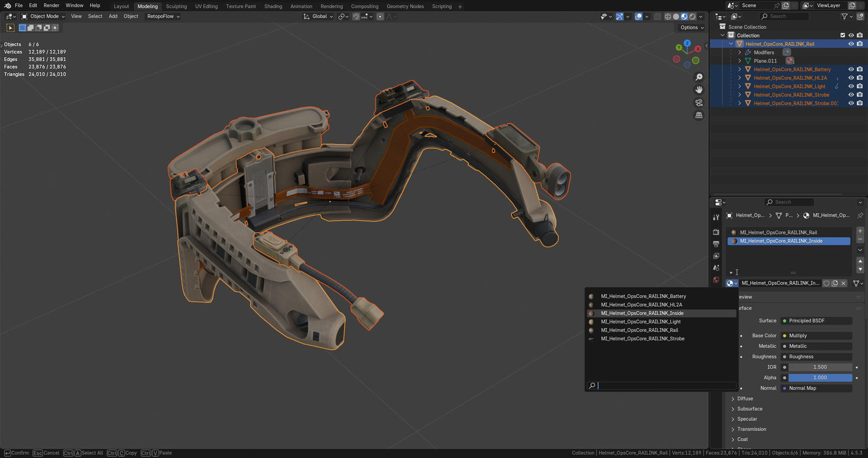Expand the Modifiers tree item
Screen dimensions: 868x458
coord(739,53)
